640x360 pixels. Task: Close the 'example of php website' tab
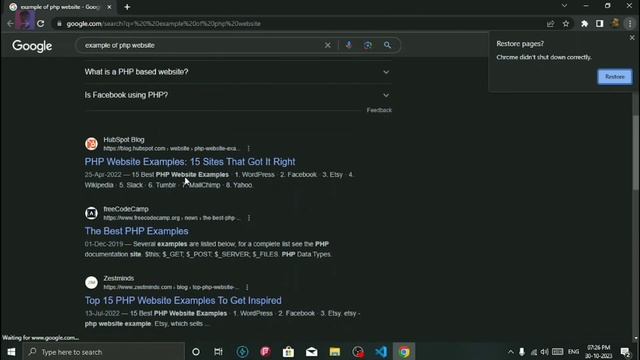[x=109, y=7]
